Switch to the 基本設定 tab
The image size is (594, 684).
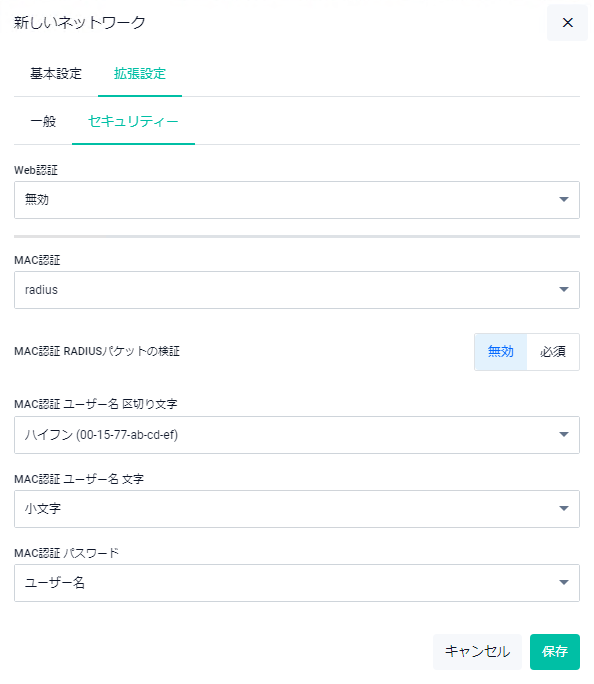coord(56,74)
